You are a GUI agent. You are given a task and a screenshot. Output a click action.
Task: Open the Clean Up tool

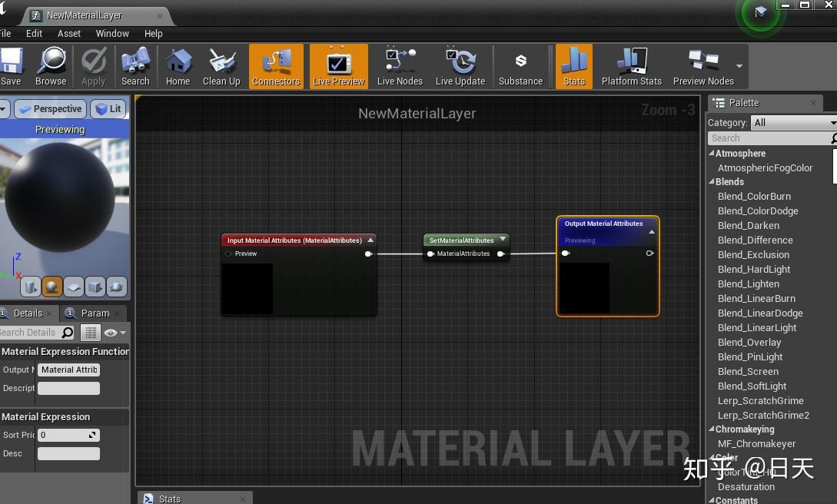(x=221, y=66)
